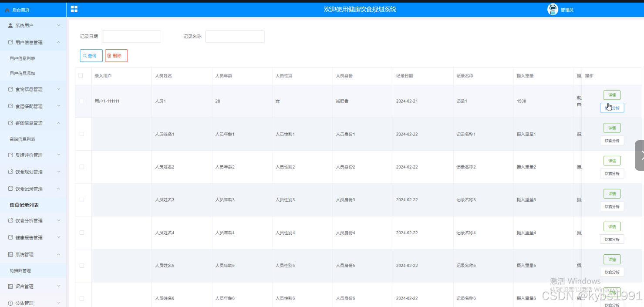The image size is (644, 307).
Task: Click the 咨询信息管理 menu icon
Action: (x=11, y=123)
